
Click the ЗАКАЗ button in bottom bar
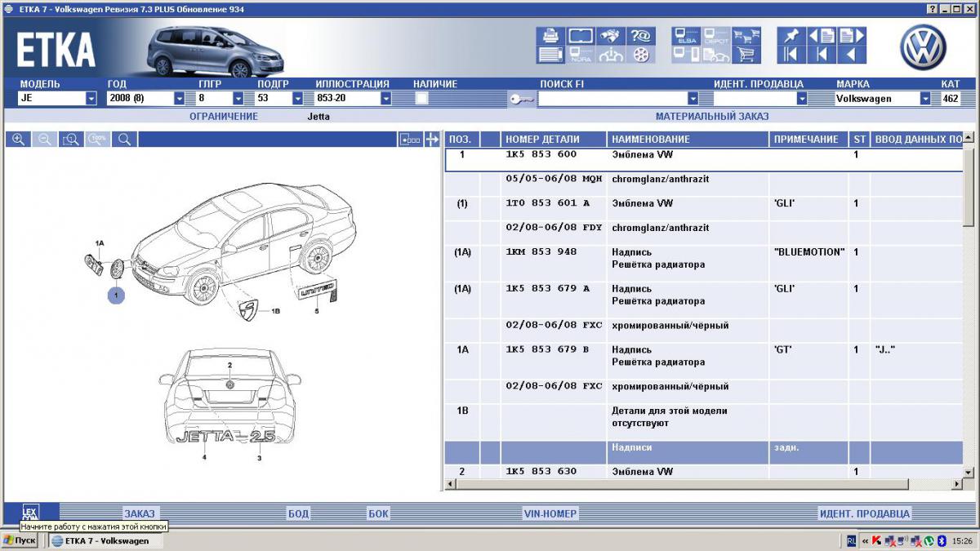click(x=140, y=513)
